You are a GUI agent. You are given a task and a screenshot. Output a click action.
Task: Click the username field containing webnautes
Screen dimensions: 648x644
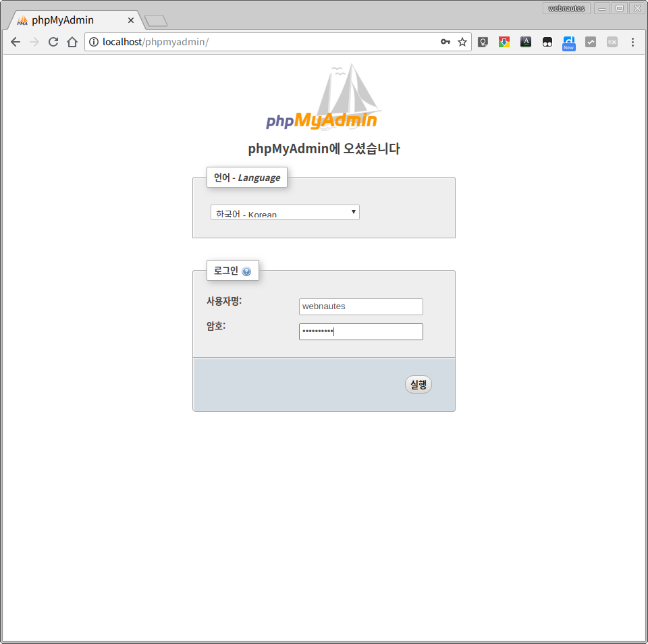click(360, 306)
